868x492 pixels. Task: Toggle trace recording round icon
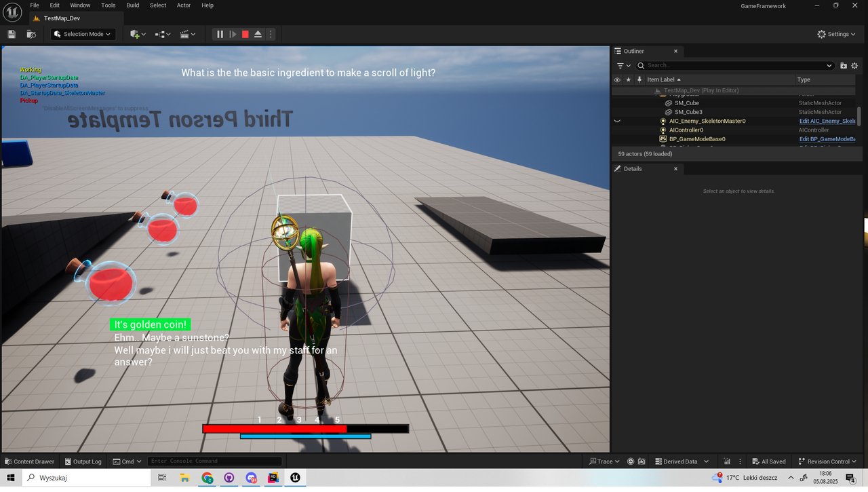[x=631, y=461]
